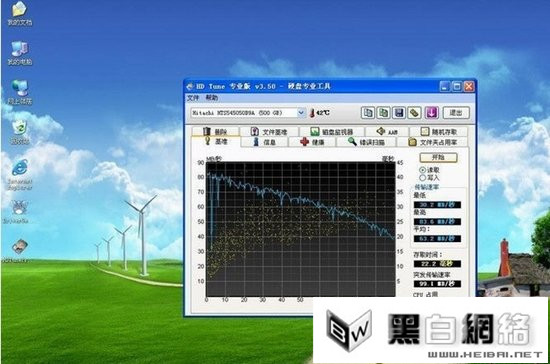Switch to the 随机存取 tab
Image resolution: width=550 pixels, height=364 pixels.
(x=438, y=132)
